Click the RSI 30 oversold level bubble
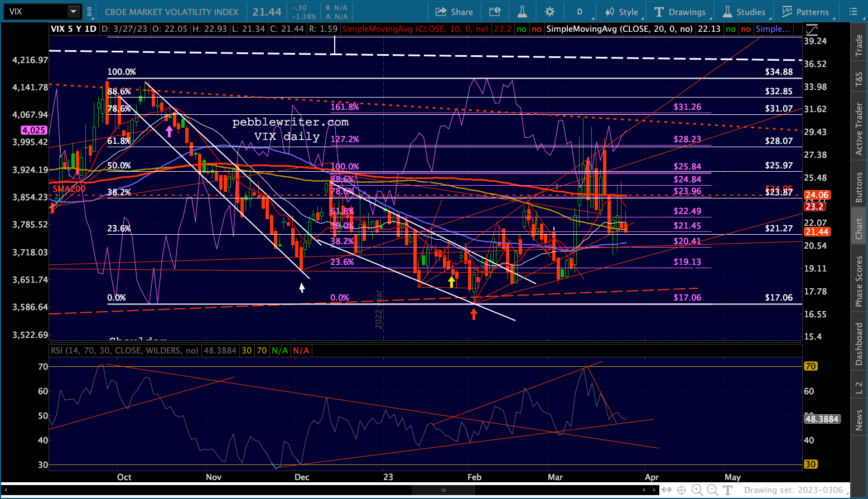868x499 pixels. click(811, 464)
